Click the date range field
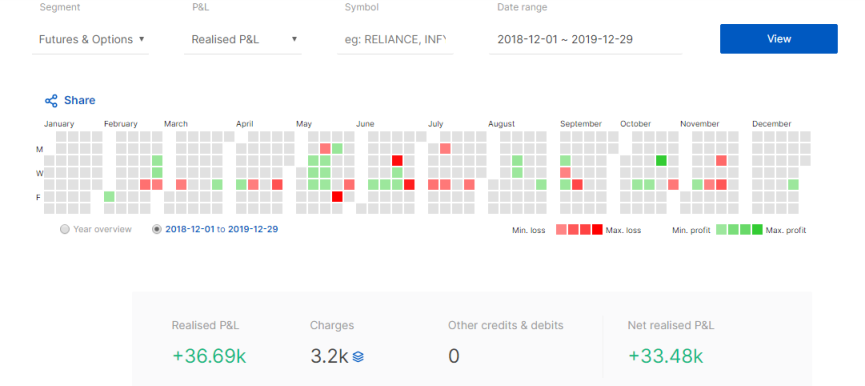The image size is (865, 386). point(586,40)
